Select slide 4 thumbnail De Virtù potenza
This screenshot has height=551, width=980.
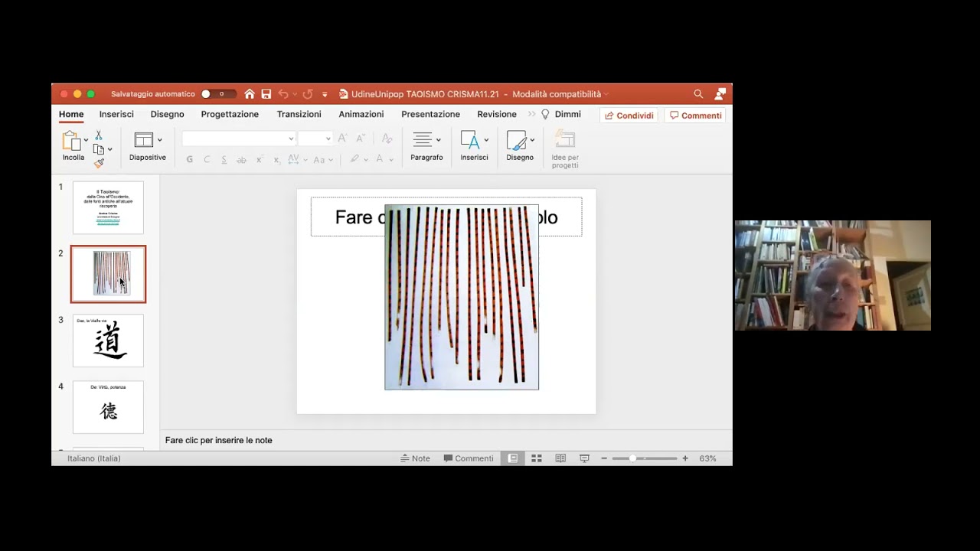click(x=108, y=407)
